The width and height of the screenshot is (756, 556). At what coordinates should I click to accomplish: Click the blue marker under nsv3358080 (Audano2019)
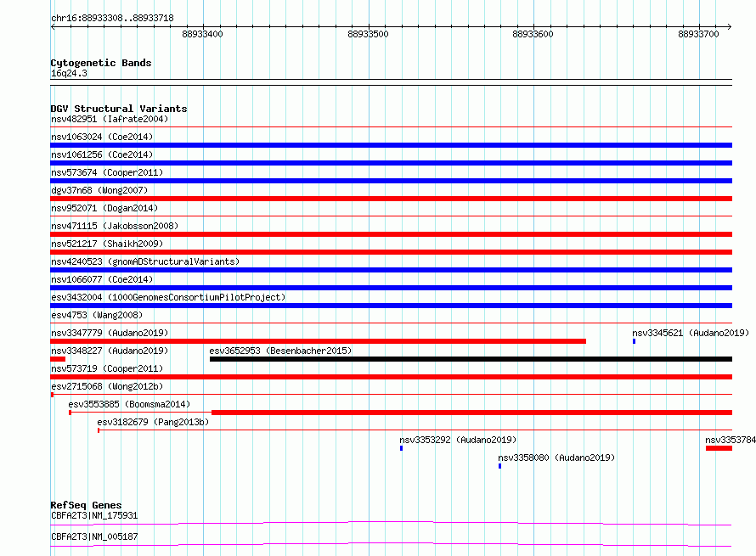(x=500, y=466)
